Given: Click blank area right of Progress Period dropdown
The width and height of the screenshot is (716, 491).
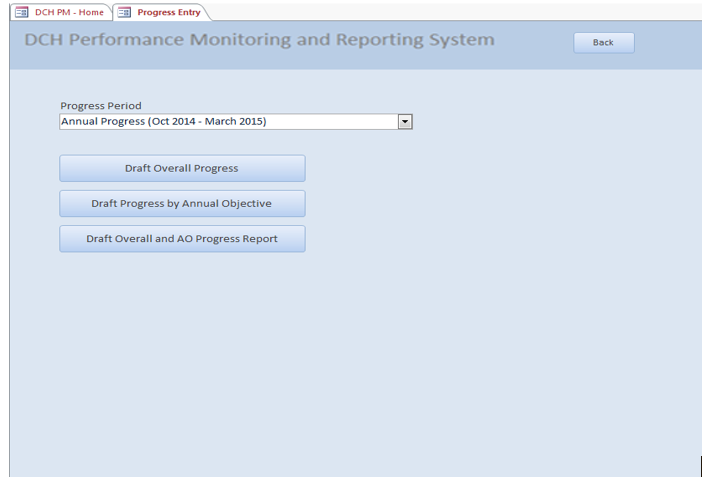Looking at the screenshot, I should (550, 122).
